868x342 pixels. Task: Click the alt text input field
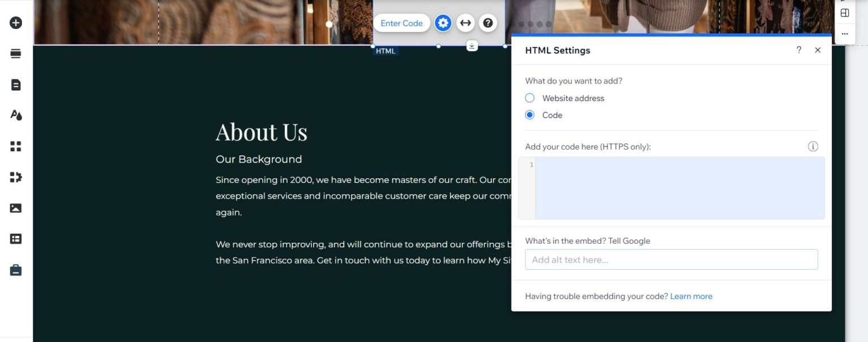(x=671, y=259)
